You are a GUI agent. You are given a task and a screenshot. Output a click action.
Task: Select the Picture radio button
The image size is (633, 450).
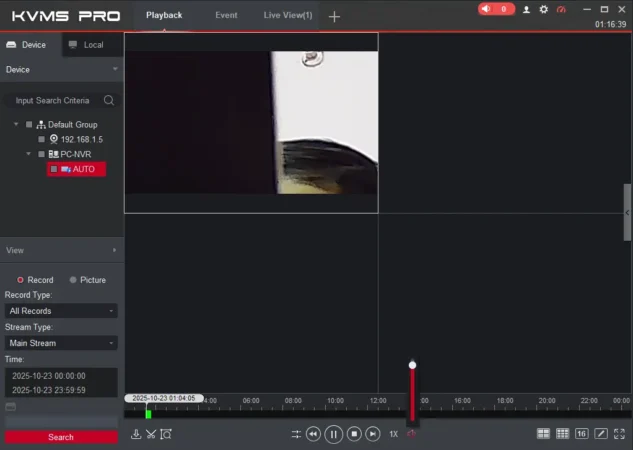click(73, 280)
